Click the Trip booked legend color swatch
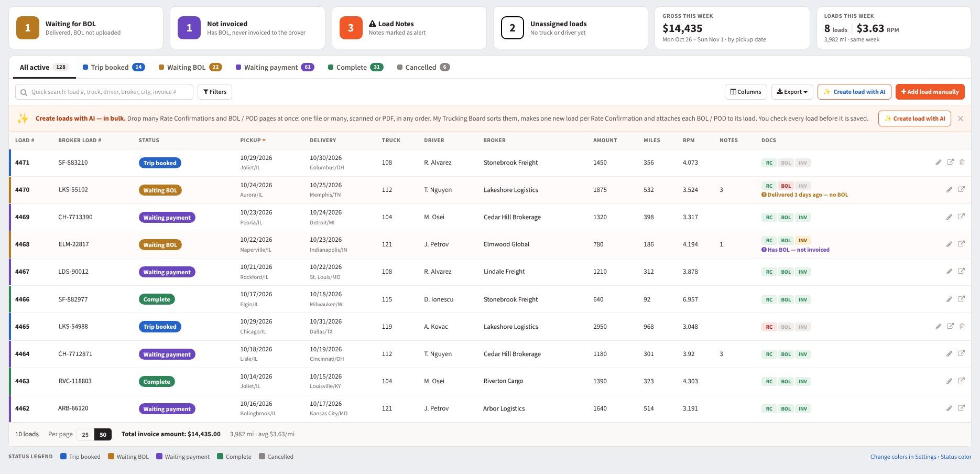The height and width of the screenshot is (474, 980). 63,456
